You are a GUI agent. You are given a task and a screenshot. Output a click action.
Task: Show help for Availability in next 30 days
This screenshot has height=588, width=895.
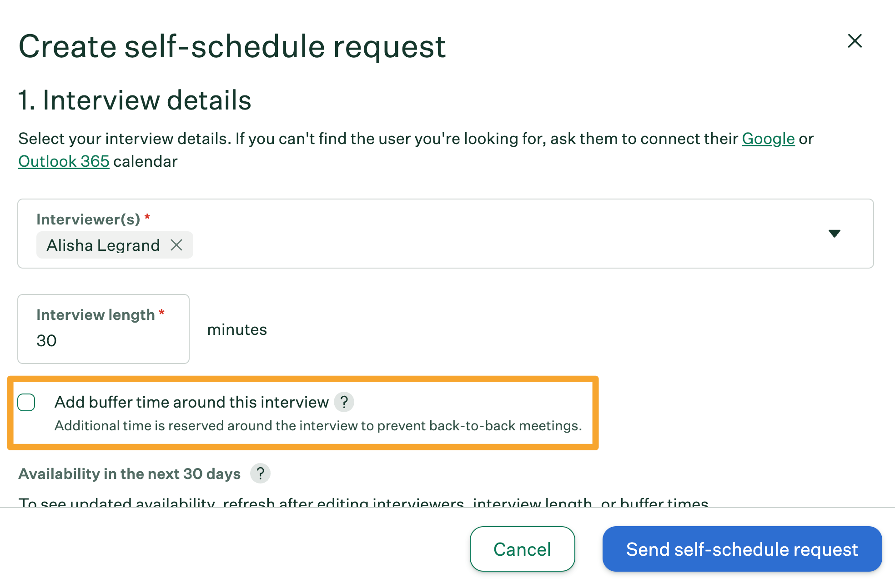pyautogui.click(x=260, y=473)
